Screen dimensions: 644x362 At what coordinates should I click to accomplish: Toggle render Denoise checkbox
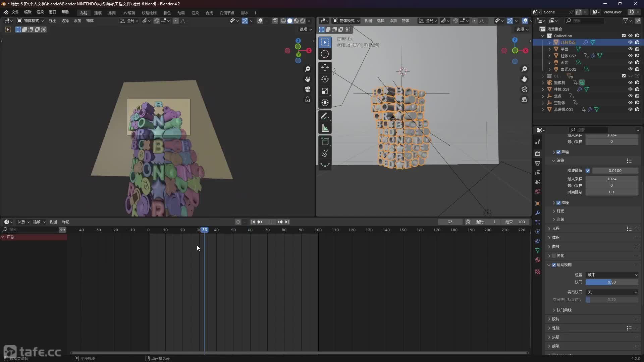(x=558, y=203)
